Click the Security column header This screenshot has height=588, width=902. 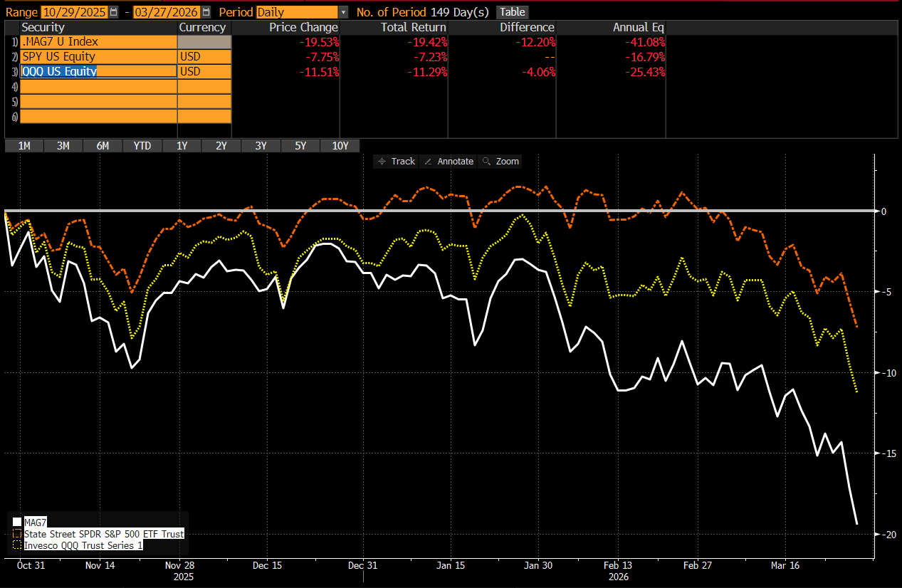click(43, 28)
